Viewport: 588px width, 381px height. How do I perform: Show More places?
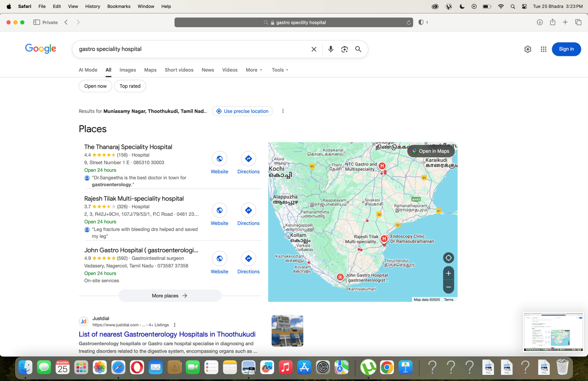170,296
